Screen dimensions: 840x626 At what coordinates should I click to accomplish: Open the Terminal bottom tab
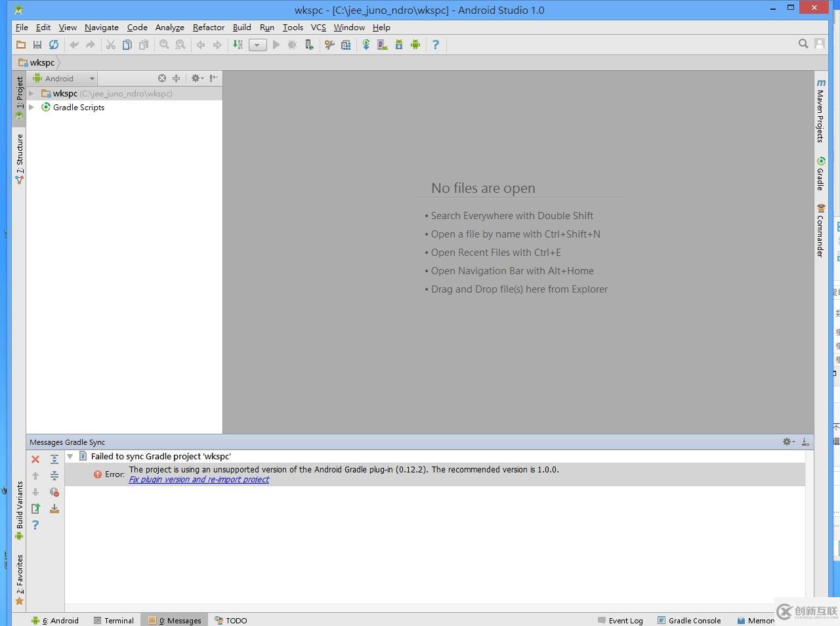click(114, 620)
